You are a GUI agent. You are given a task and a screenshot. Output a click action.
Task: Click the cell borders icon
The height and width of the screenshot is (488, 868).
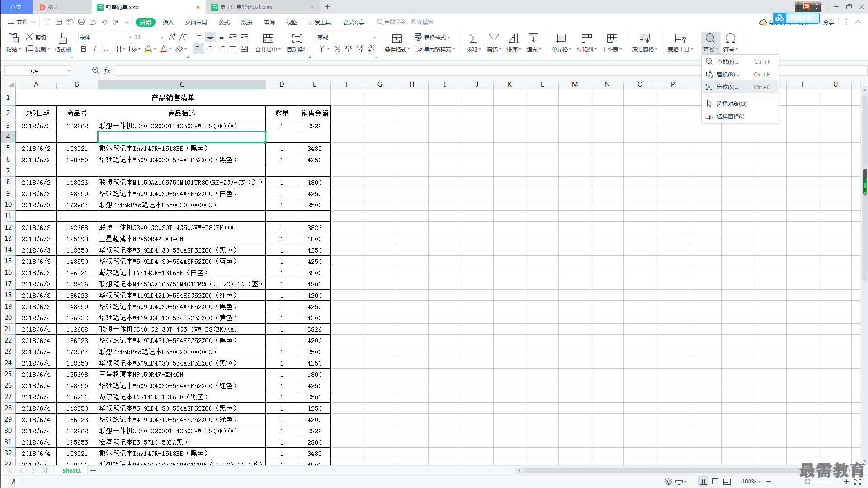click(117, 49)
